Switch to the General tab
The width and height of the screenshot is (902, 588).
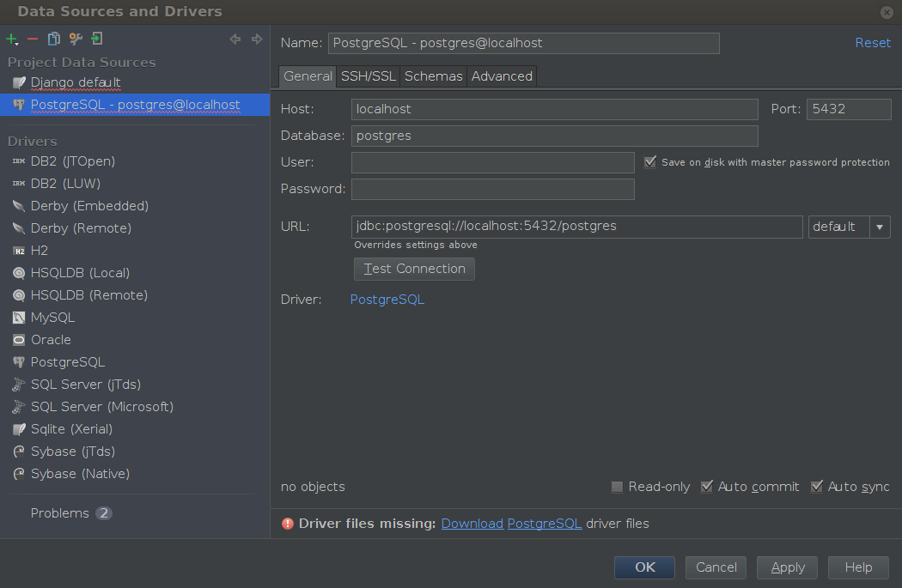point(308,76)
